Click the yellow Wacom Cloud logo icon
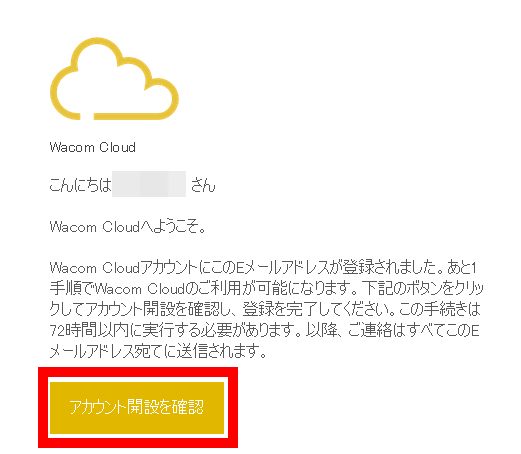Image resolution: width=521 pixels, height=454 pixels. point(114,79)
